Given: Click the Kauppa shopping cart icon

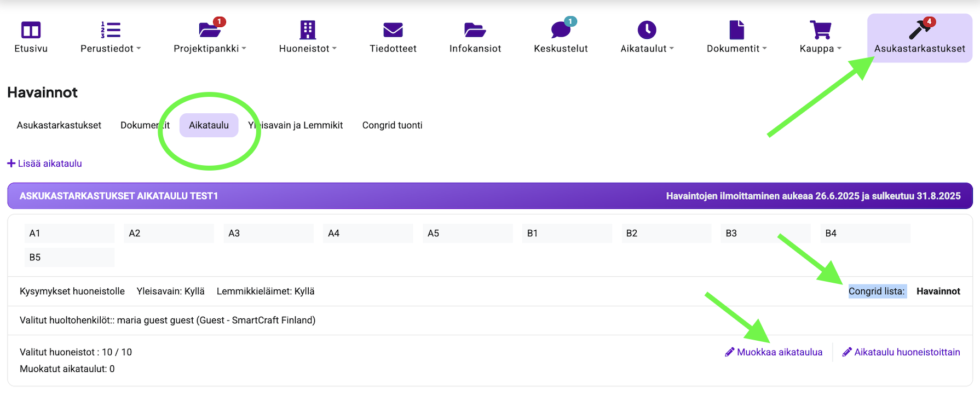Looking at the screenshot, I should tap(820, 30).
